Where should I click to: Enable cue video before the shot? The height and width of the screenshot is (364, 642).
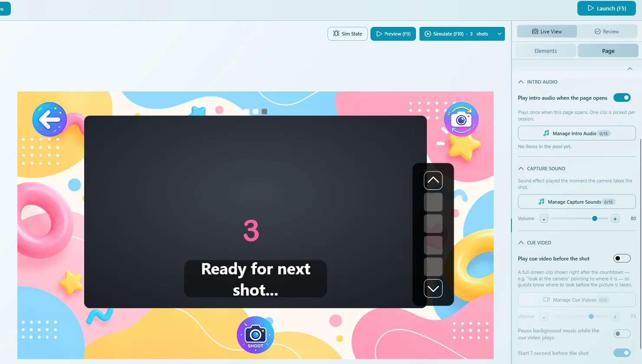point(622,258)
